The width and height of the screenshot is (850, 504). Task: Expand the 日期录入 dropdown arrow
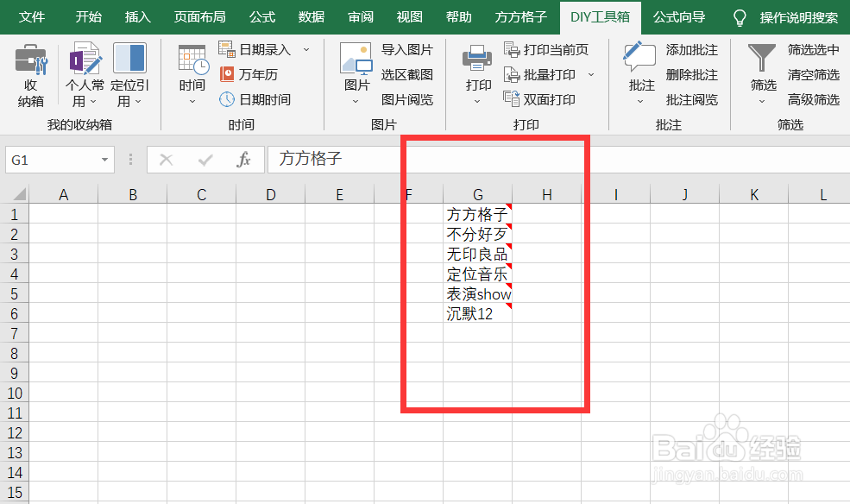(304, 50)
